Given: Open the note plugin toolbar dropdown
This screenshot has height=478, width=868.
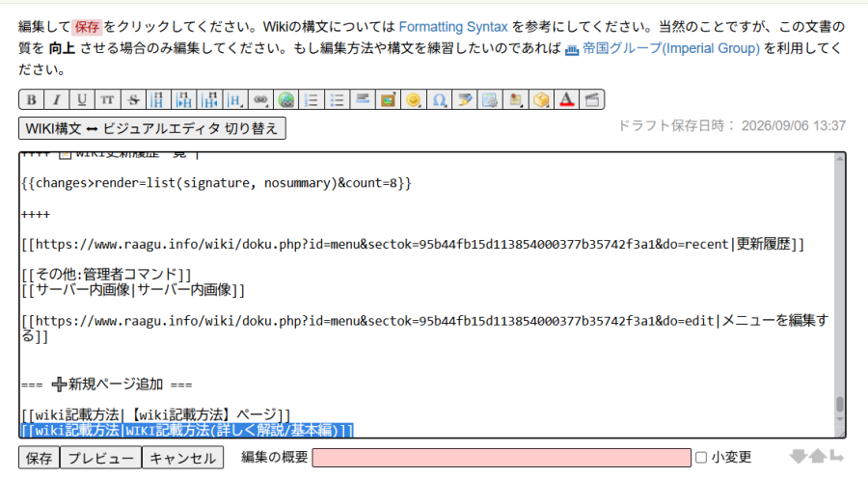Looking at the screenshot, I should coord(515,100).
